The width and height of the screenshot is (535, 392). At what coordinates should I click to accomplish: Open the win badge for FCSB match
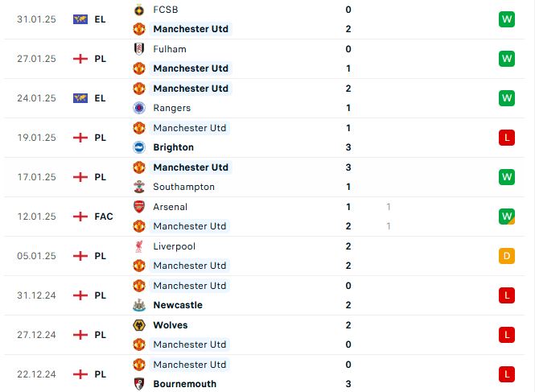tap(507, 19)
